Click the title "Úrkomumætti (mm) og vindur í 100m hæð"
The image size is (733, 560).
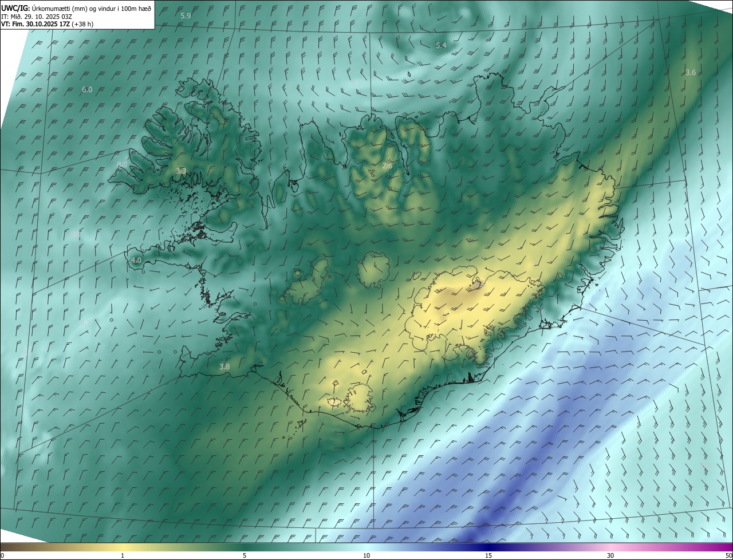coord(90,7)
